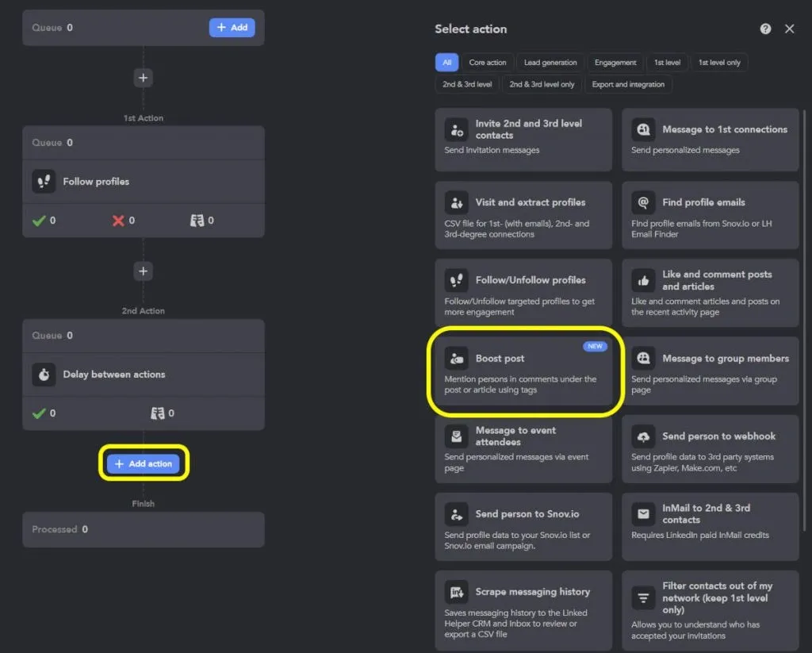Choose the Boost post action card
Viewport: 812px width, 653px height.
tap(523, 371)
